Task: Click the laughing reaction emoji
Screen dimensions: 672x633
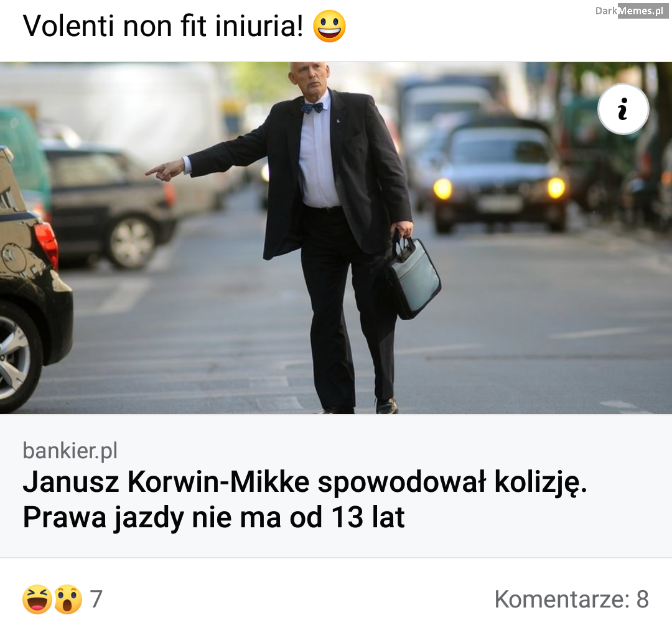Action: (x=37, y=599)
